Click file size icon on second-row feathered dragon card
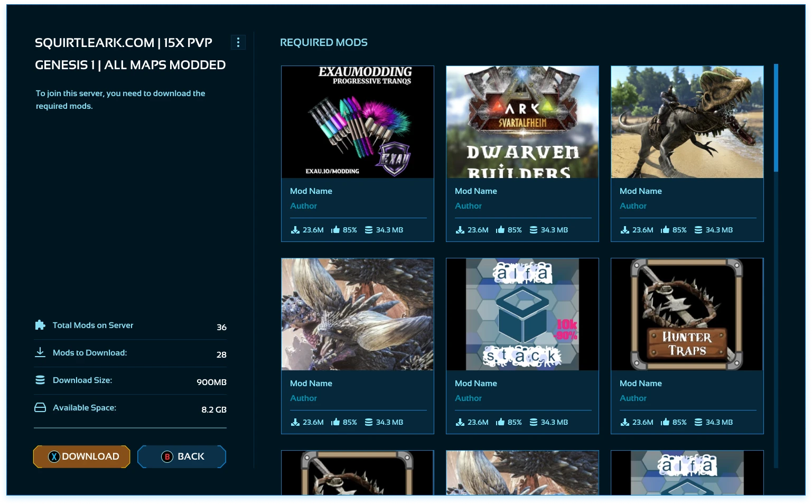Screen dimensions: 812x504 (369, 422)
